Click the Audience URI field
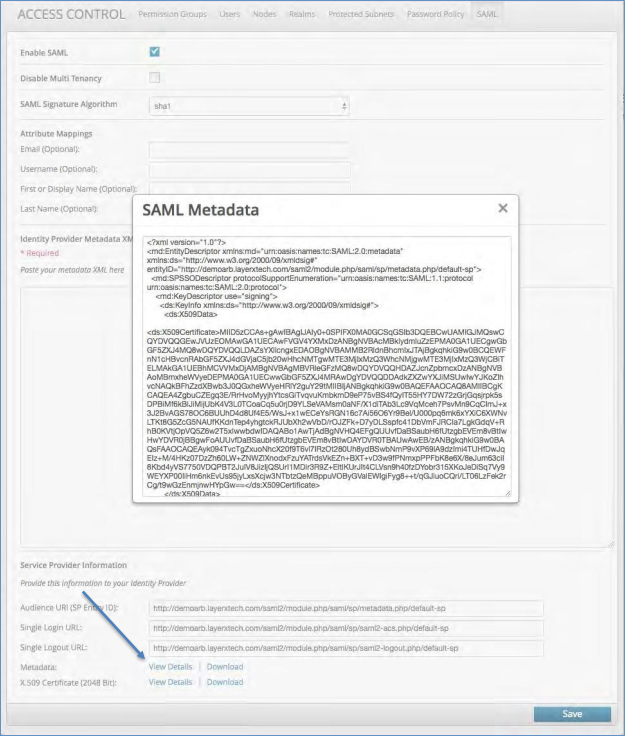The width and height of the screenshot is (625, 736). (345, 608)
